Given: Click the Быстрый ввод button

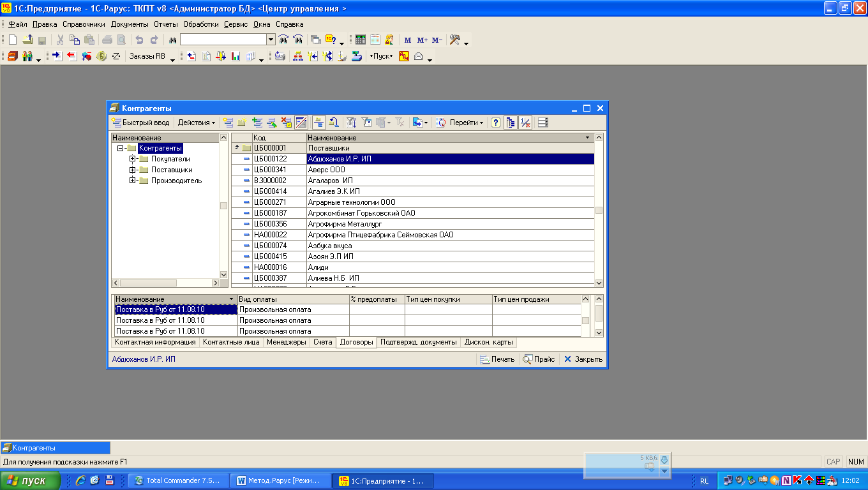Looking at the screenshot, I should point(141,122).
